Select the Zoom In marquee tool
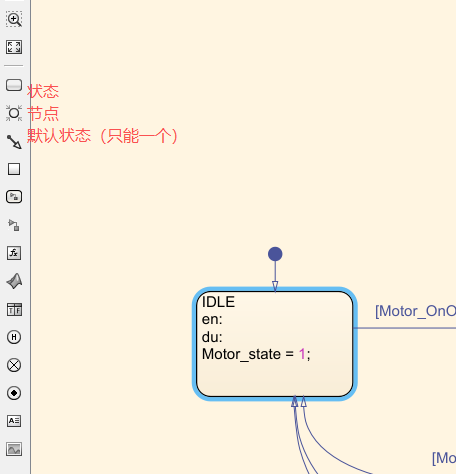 click(14, 19)
